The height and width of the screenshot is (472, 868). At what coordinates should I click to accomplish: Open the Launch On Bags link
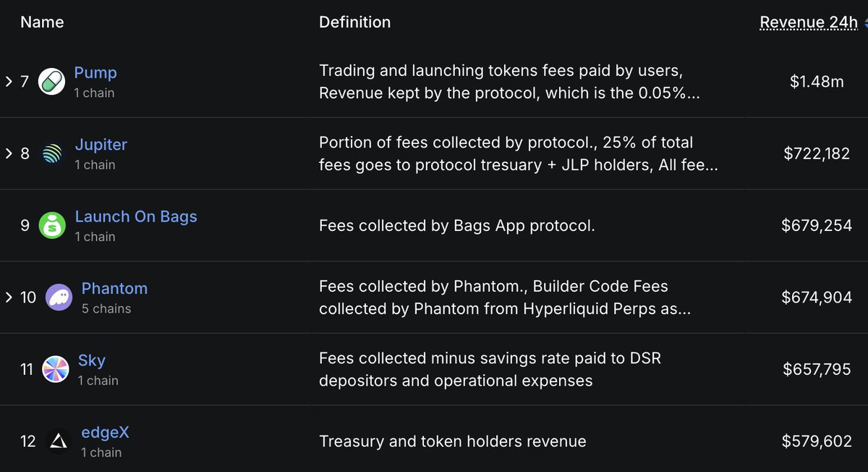[x=136, y=216]
